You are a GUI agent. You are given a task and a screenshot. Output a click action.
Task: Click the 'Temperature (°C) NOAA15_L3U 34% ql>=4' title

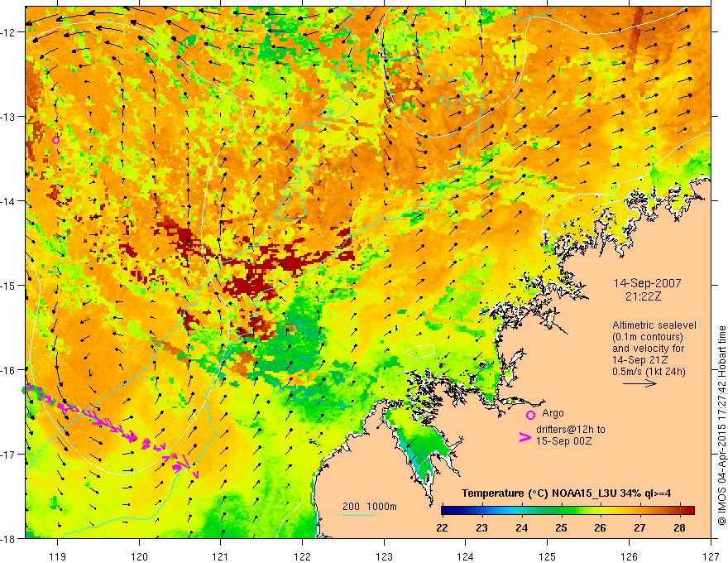(566, 493)
